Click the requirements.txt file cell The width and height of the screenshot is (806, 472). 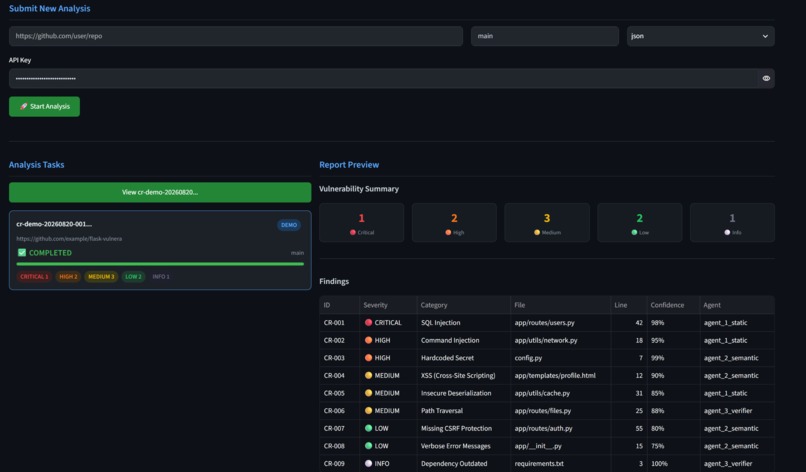560,463
